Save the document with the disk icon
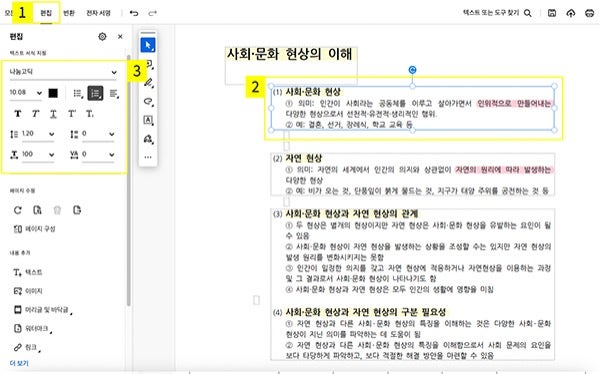 552,13
